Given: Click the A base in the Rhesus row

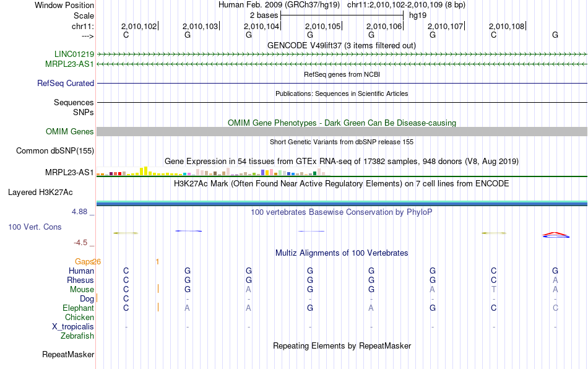Looking at the screenshot, I should pyautogui.click(x=555, y=280).
